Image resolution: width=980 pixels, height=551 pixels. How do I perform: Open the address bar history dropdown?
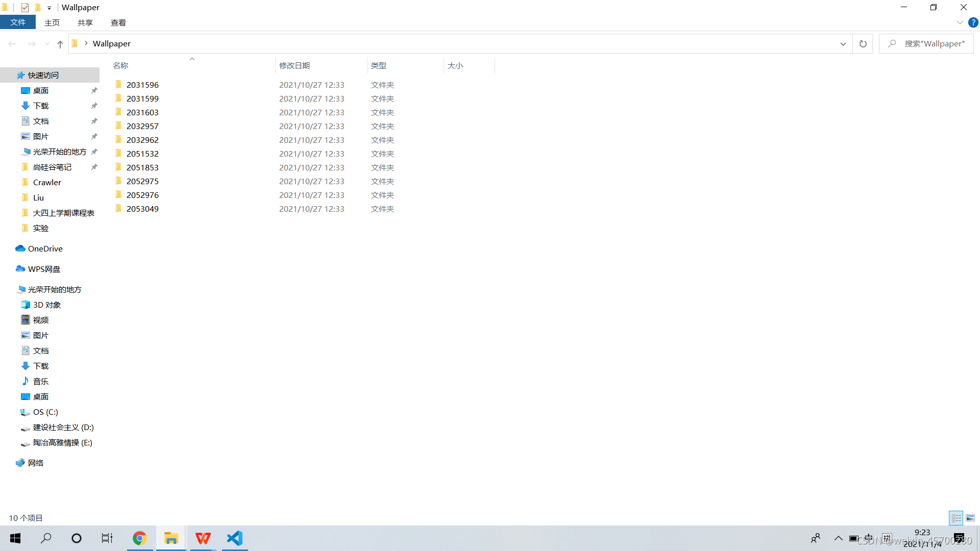(843, 44)
